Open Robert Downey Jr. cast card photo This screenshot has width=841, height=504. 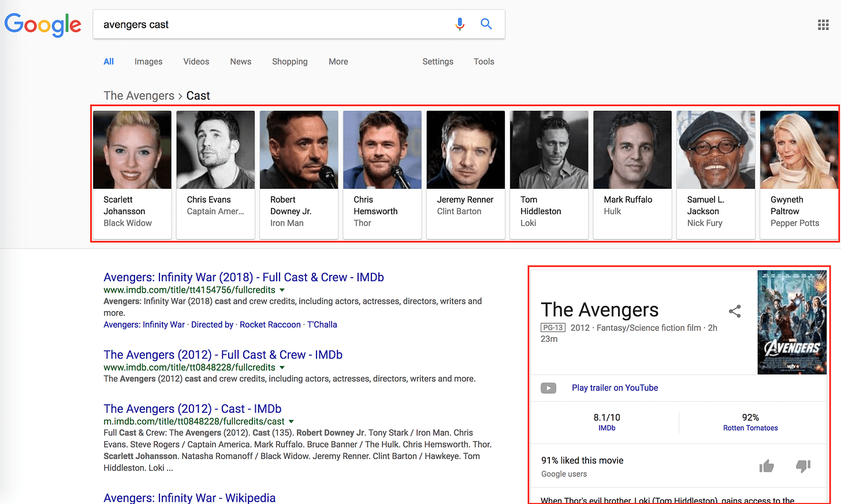[299, 150]
